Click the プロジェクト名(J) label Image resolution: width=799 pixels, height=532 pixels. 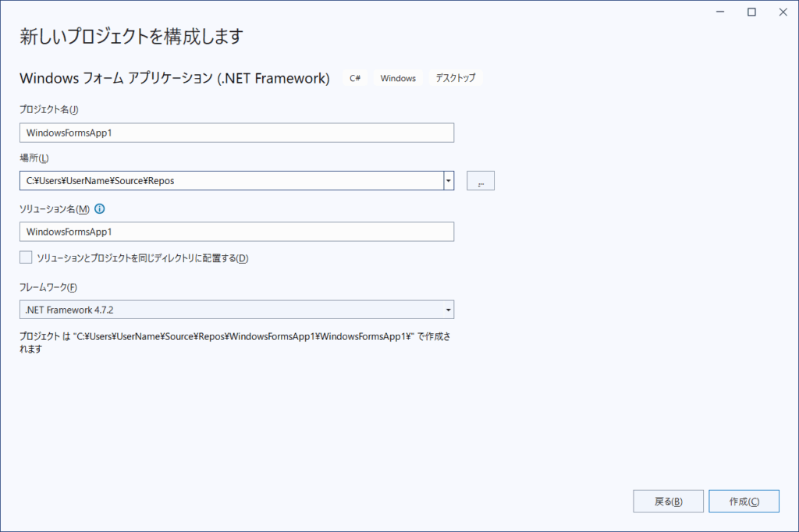point(49,109)
